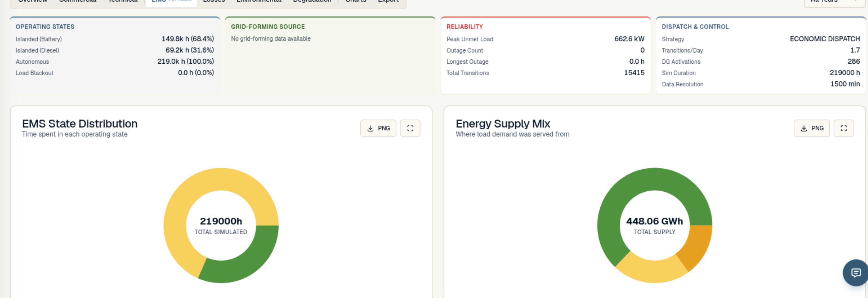Click the Where load demand was served from subtitle

512,134
